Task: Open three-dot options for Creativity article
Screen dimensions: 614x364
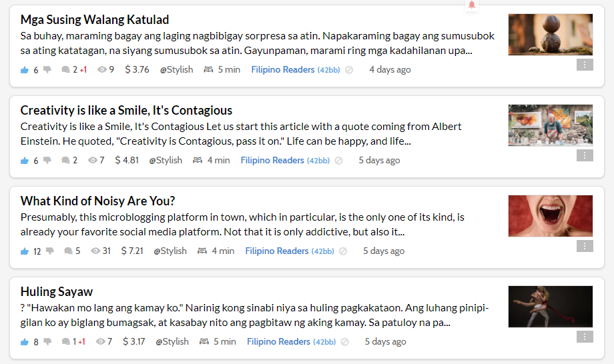Action: point(585,155)
